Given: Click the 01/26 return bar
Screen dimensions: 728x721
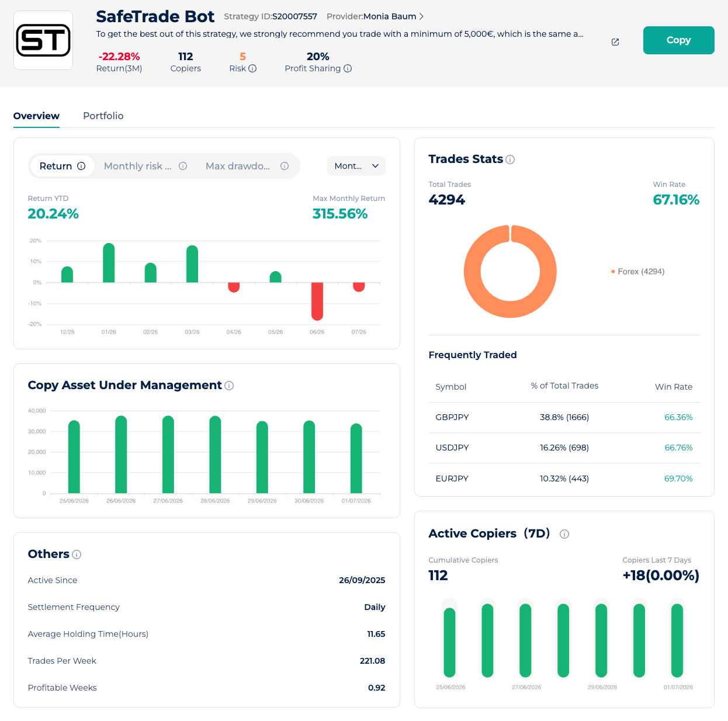Looking at the screenshot, I should coord(109,262).
